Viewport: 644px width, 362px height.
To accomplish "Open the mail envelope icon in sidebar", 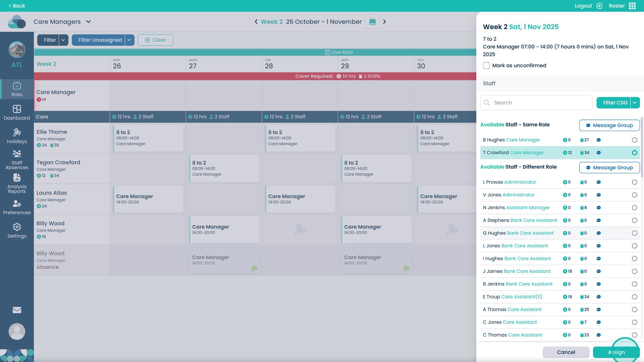I will (x=17, y=310).
